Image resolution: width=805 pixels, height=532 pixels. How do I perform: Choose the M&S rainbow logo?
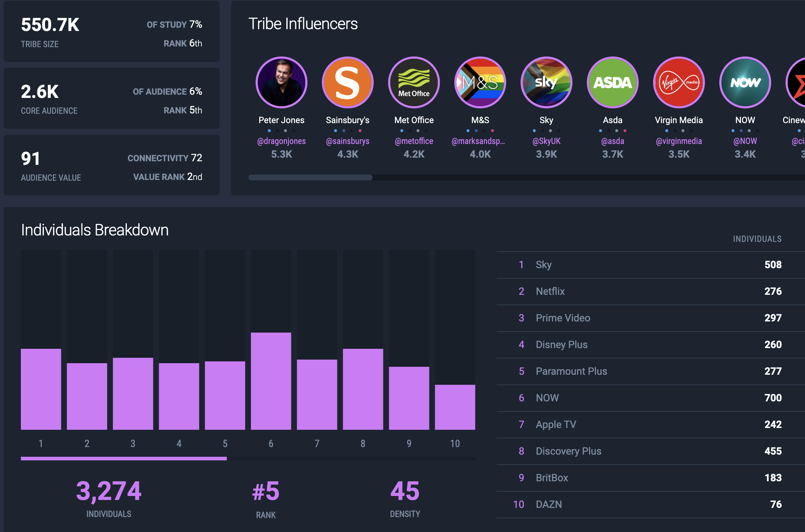click(x=480, y=82)
